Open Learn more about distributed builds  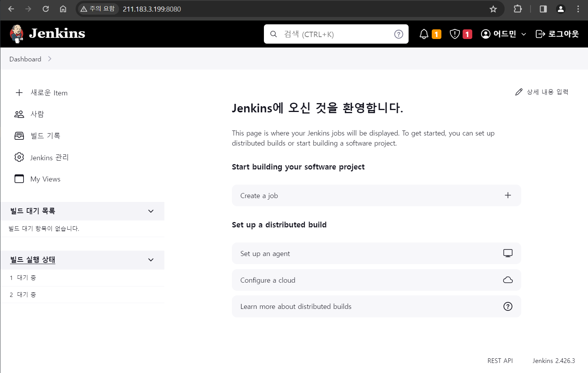point(376,307)
